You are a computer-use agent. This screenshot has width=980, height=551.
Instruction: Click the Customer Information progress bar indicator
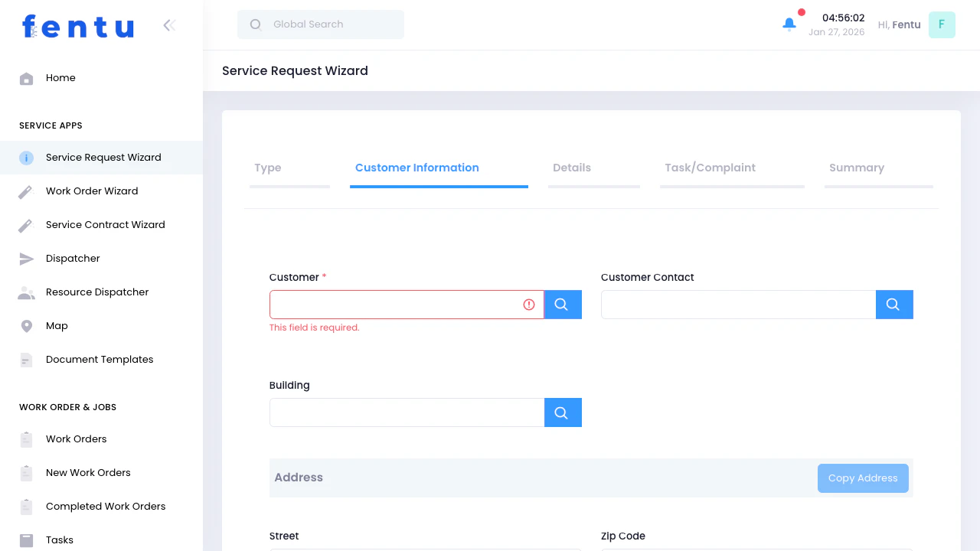coord(439,185)
